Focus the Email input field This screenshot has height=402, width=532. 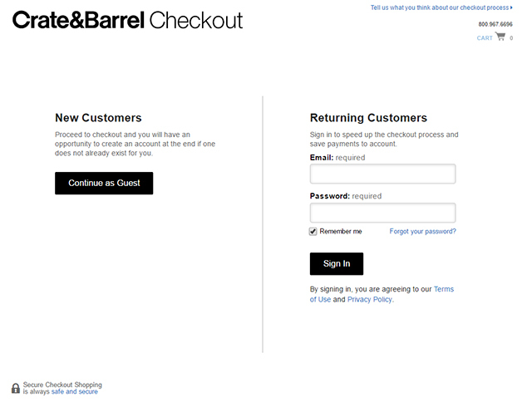tap(382, 174)
